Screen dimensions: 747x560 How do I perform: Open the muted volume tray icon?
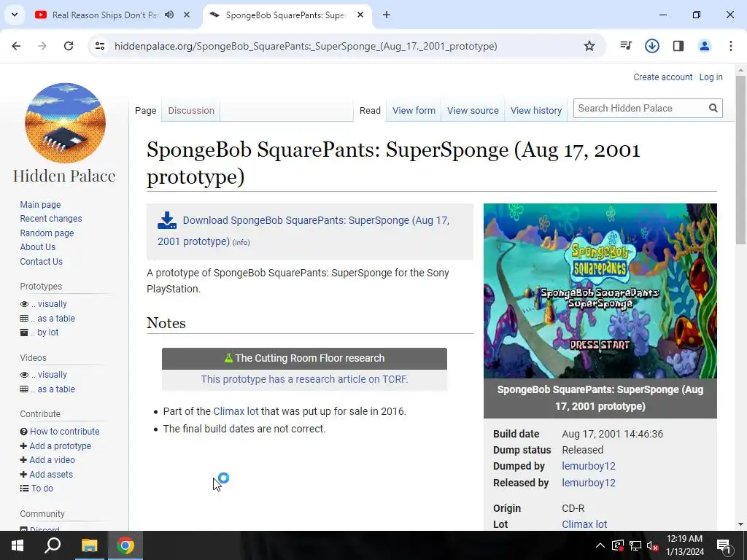(652, 545)
